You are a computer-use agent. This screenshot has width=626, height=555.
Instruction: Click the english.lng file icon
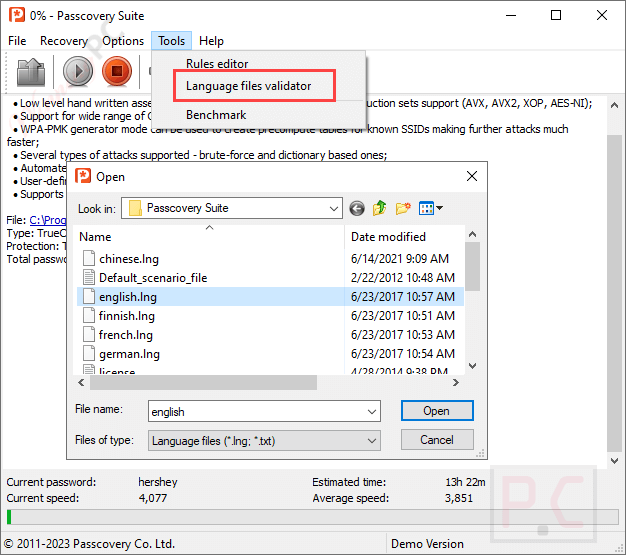pos(89,297)
